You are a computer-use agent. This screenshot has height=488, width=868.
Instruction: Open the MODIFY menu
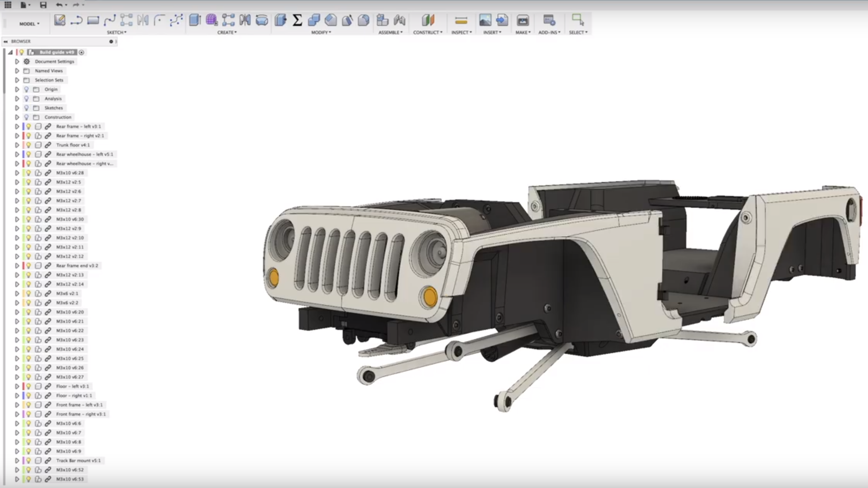[321, 32]
